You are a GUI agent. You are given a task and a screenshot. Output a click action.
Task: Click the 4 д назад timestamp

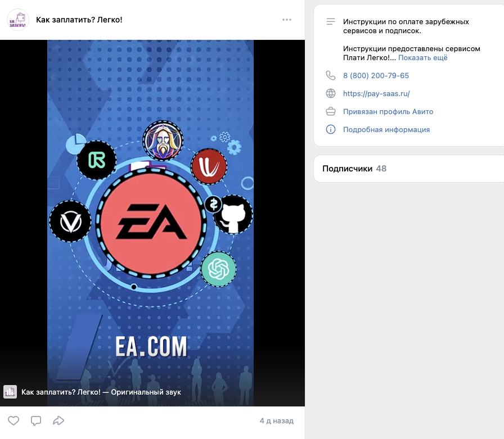click(x=276, y=420)
